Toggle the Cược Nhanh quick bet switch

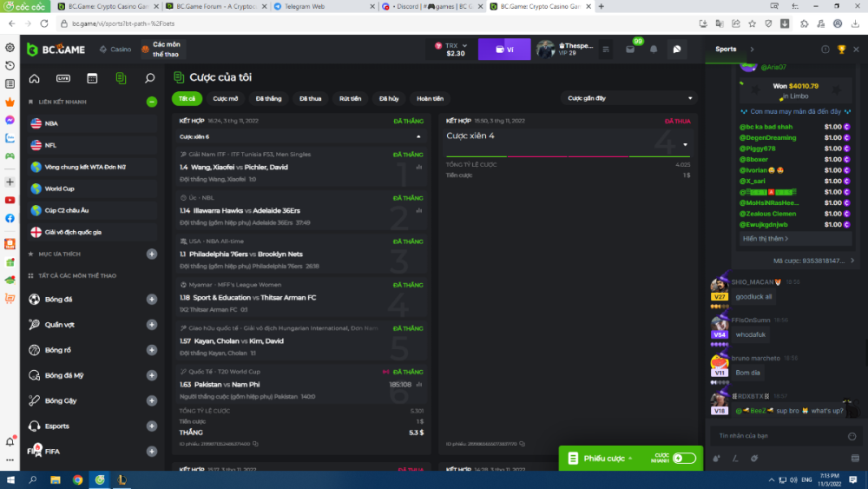click(x=684, y=458)
